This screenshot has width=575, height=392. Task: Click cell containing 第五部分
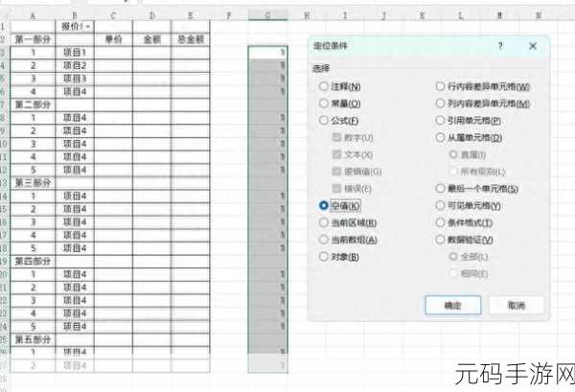[x=33, y=340]
